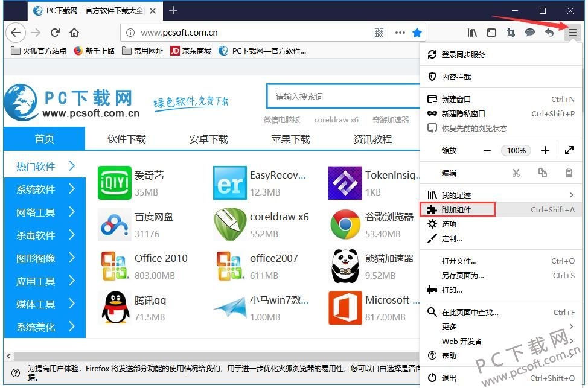Select 打印... menu item
This screenshot has width=588, height=388.
pos(501,290)
